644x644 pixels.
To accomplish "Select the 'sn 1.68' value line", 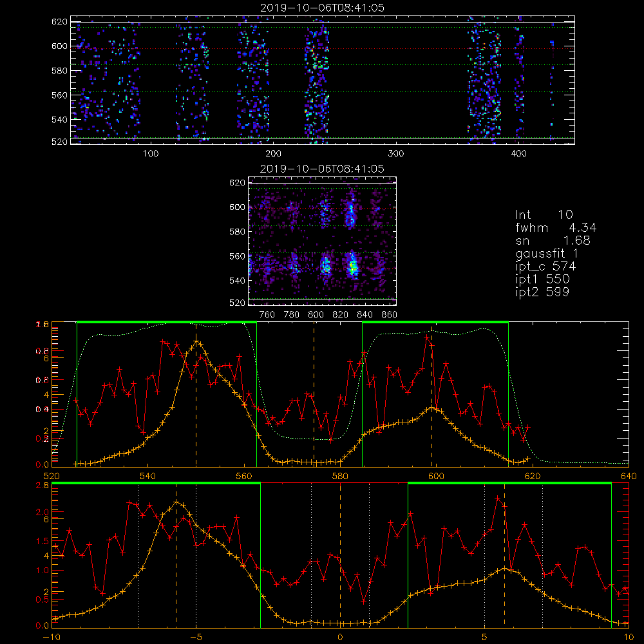I will (553, 240).
